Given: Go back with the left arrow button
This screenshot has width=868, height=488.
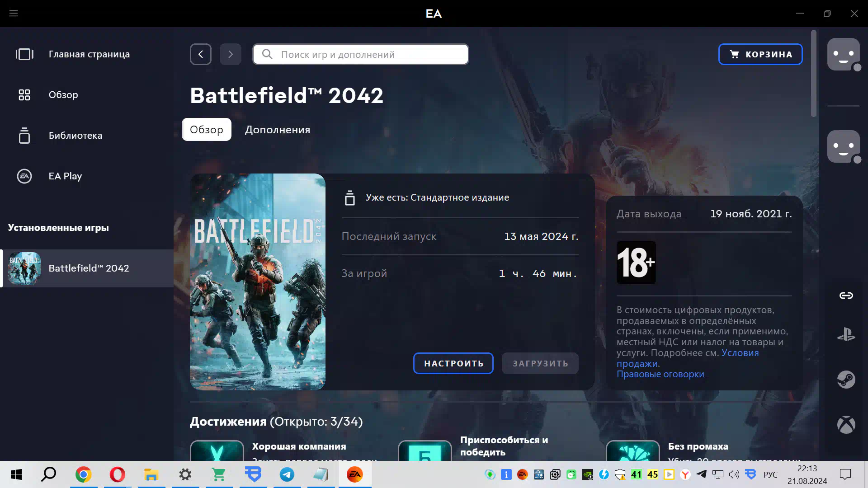Looking at the screenshot, I should tap(201, 54).
